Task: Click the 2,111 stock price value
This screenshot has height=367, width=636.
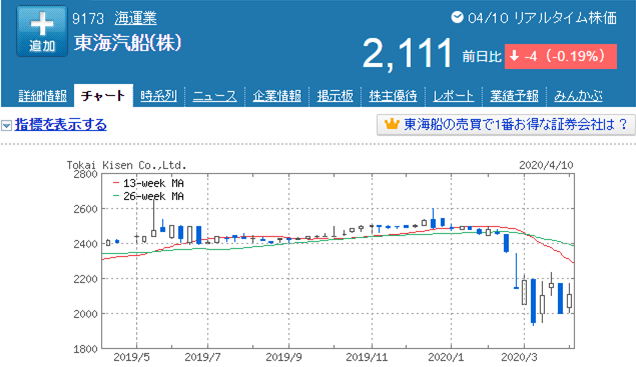Action: [407, 53]
